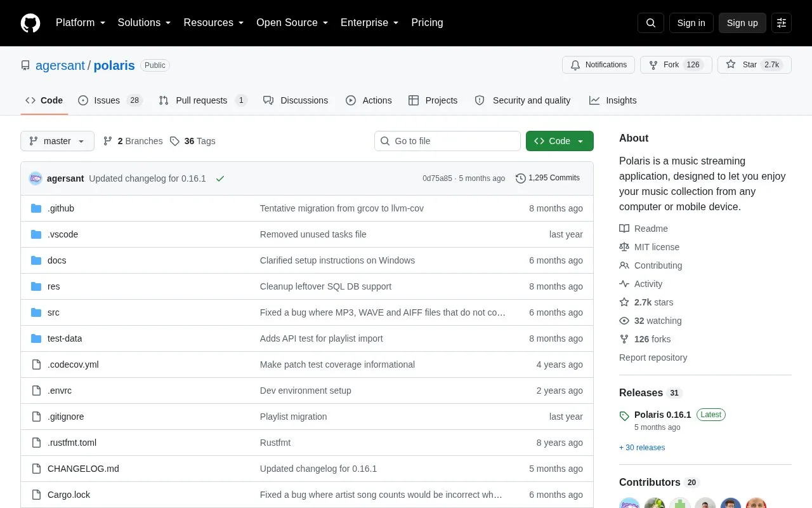812x508 pixels.
Task: Open the Pricing link
Action: 427,23
